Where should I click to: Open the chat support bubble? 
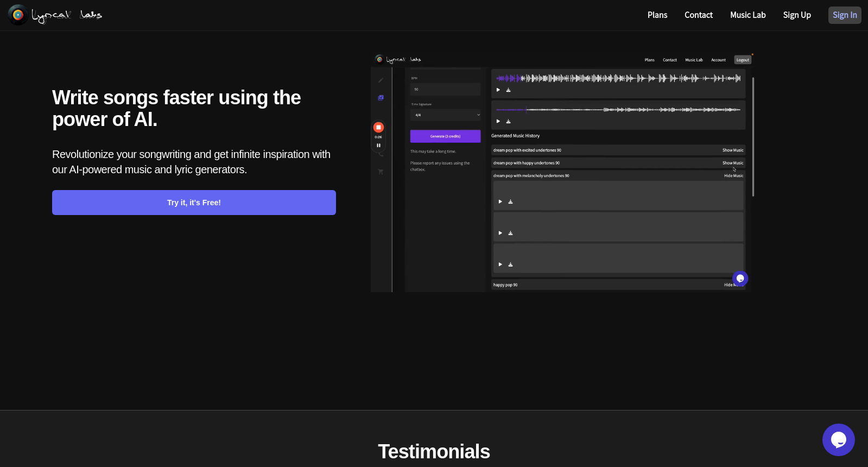838,440
